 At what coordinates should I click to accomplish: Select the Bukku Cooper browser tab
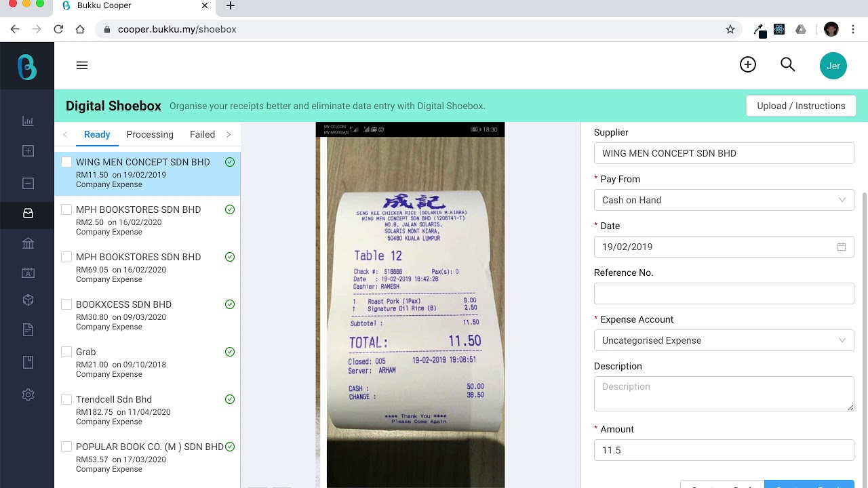click(134, 6)
